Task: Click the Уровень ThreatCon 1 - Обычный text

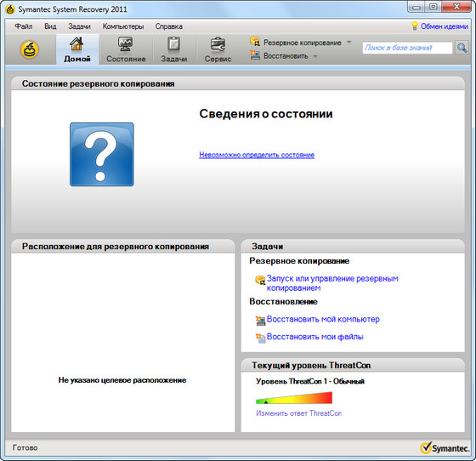Action: [x=310, y=381]
